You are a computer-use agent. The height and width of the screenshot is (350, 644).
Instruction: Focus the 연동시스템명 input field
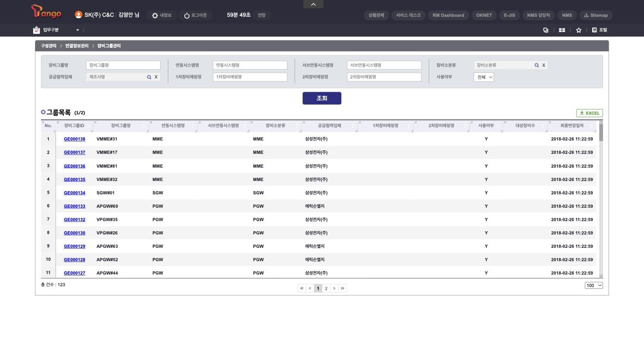pyautogui.click(x=250, y=65)
